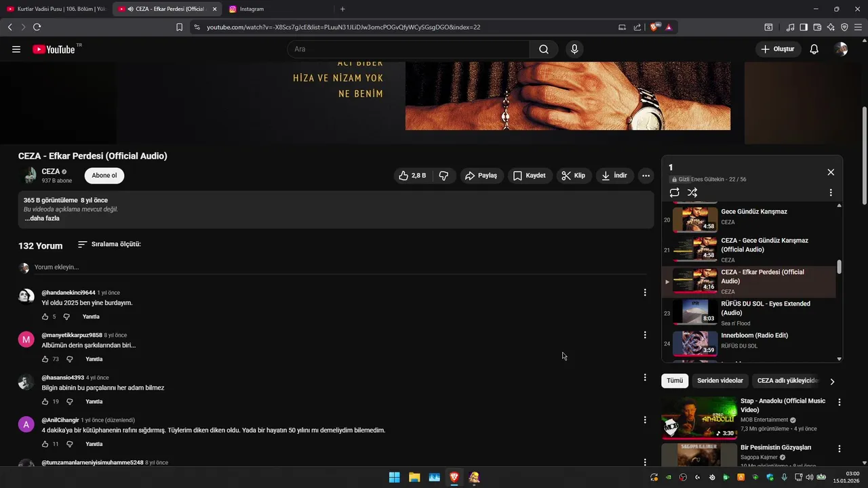
Task: Open options menu for AnilCihangir comment
Action: click(x=645, y=420)
